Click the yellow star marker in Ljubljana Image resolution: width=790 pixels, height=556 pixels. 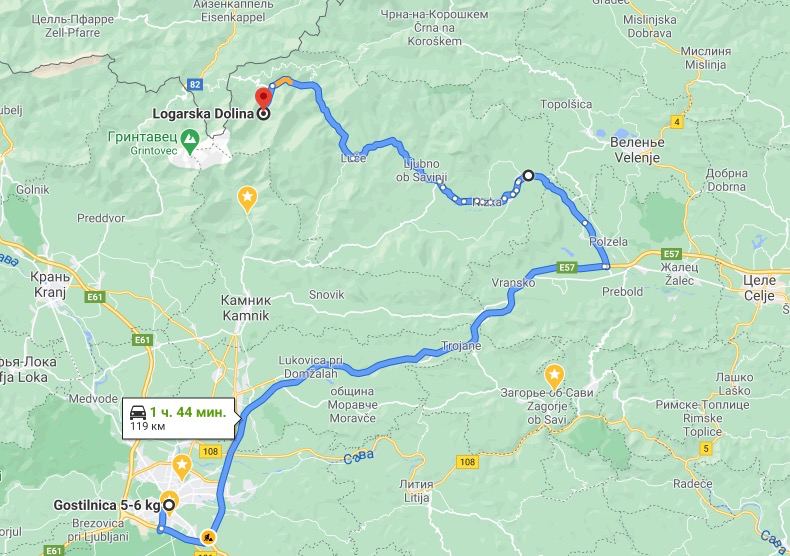(x=181, y=466)
